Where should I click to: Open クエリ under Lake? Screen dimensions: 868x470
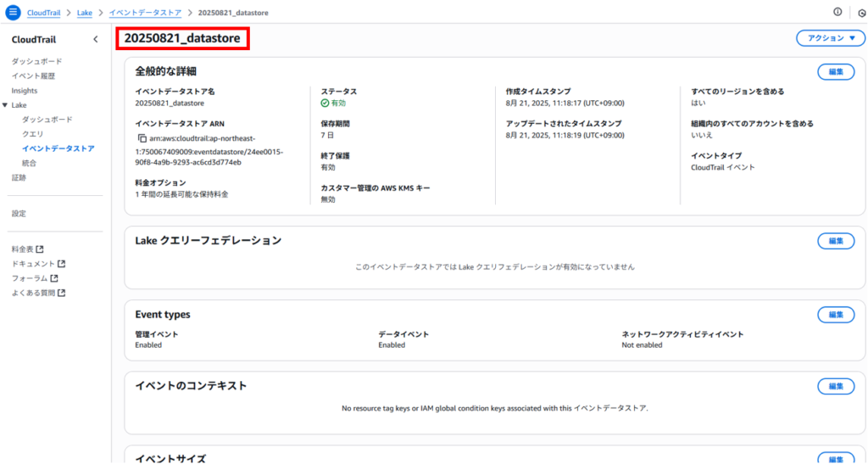tap(33, 134)
